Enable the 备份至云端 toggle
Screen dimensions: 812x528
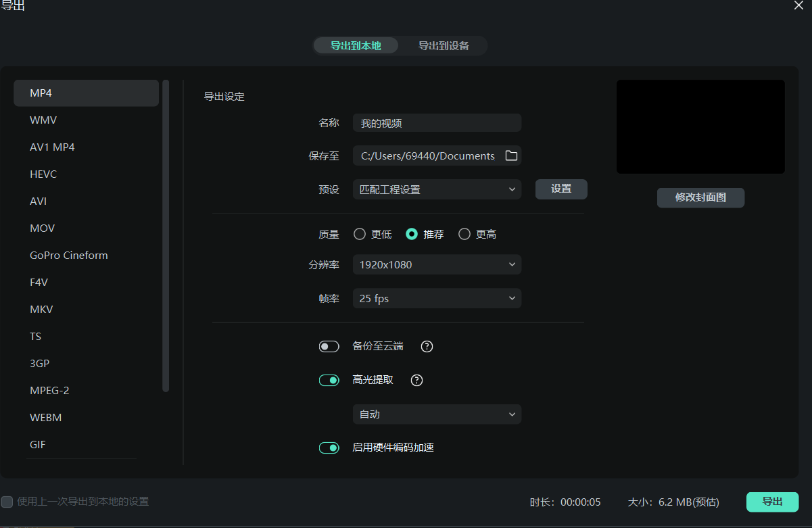click(329, 346)
